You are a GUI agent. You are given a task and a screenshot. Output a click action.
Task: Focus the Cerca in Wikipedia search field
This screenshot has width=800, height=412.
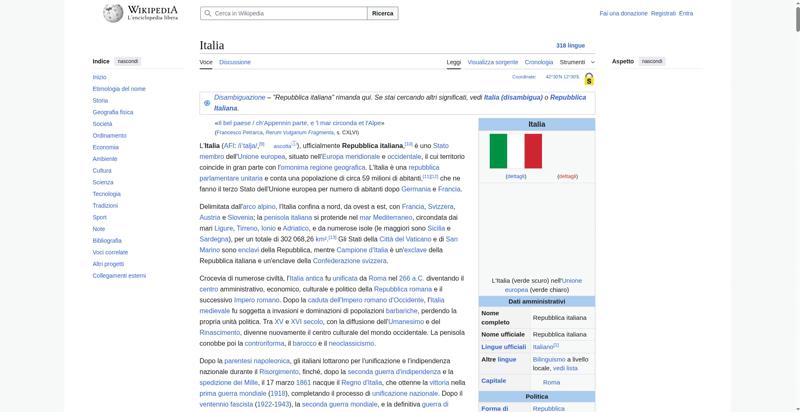pyautogui.click(x=284, y=13)
